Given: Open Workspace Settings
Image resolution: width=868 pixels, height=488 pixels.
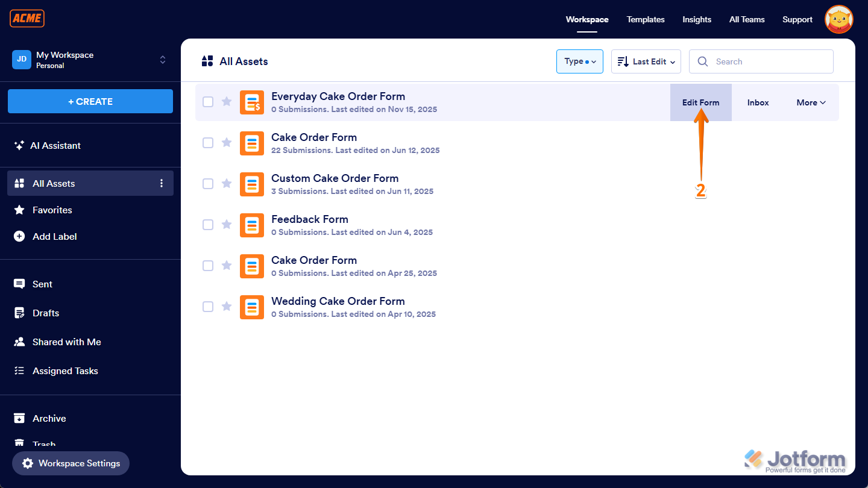Looking at the screenshot, I should 71,463.
